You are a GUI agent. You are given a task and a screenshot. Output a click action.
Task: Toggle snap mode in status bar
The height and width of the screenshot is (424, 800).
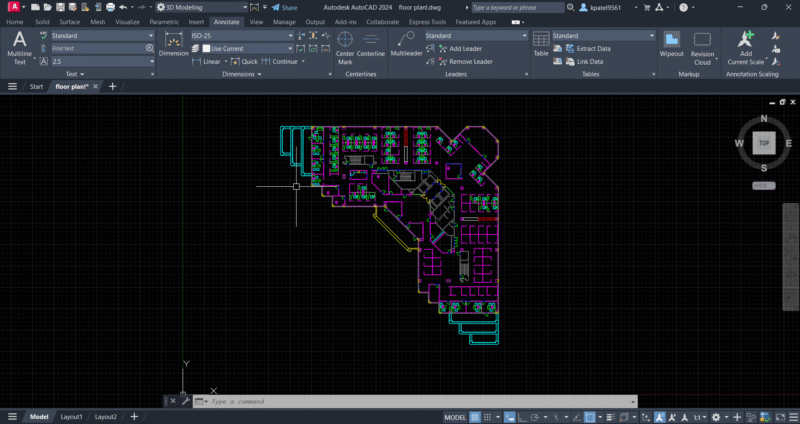click(487, 417)
